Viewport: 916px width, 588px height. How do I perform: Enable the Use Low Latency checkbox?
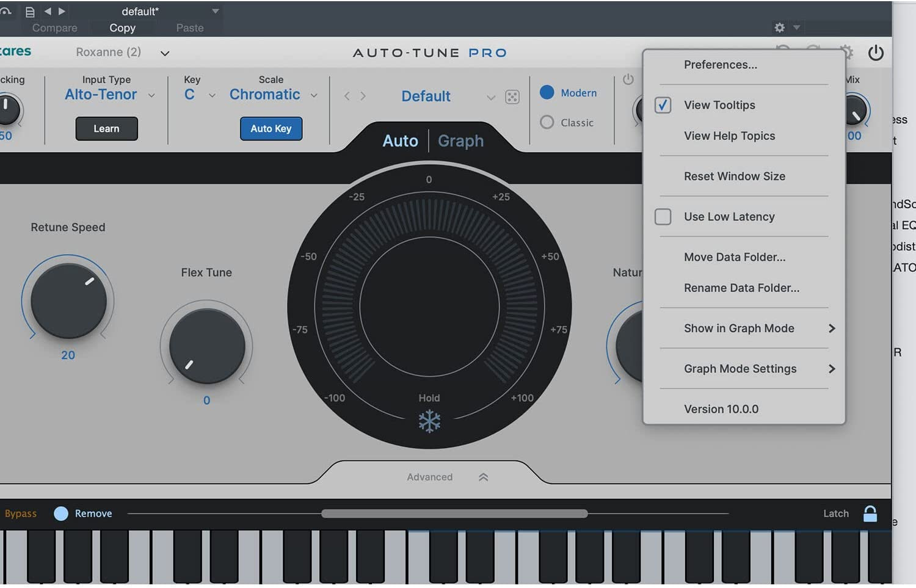[663, 217]
